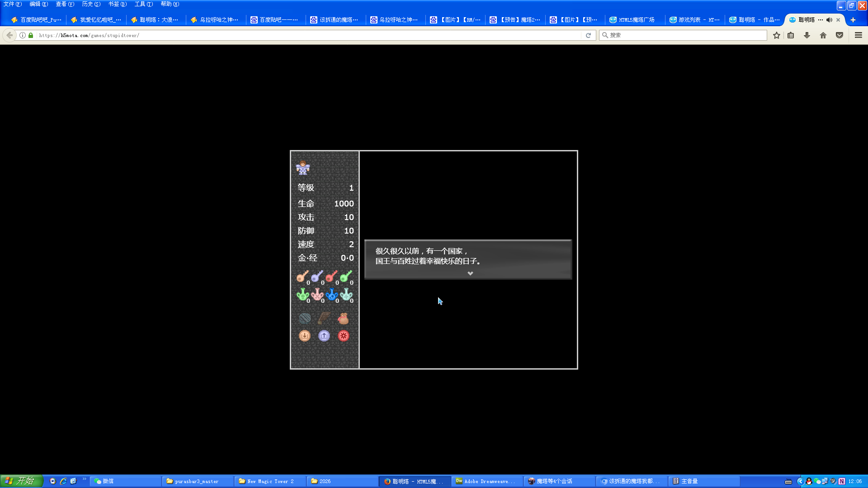Click the pale teal potion flask

coord(345,295)
